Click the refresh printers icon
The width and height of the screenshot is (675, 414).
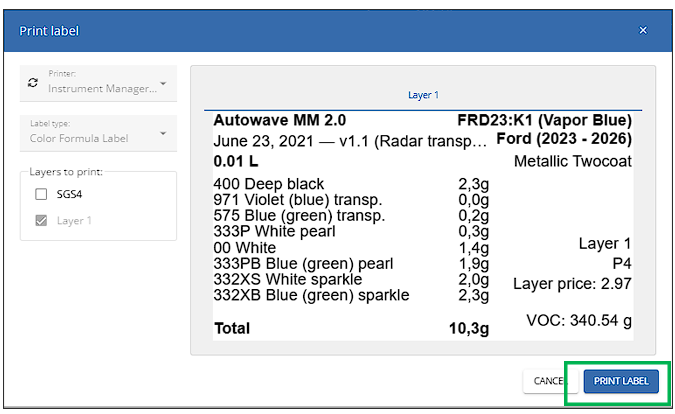pyautogui.click(x=33, y=83)
